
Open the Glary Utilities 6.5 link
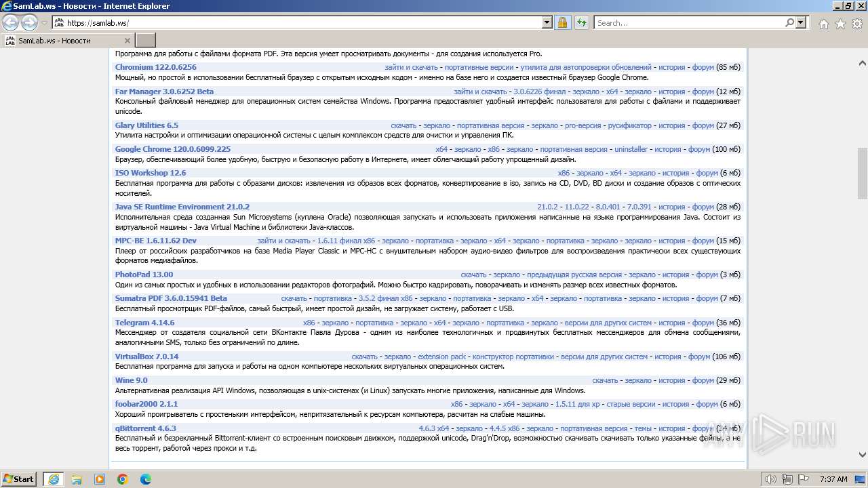146,125
